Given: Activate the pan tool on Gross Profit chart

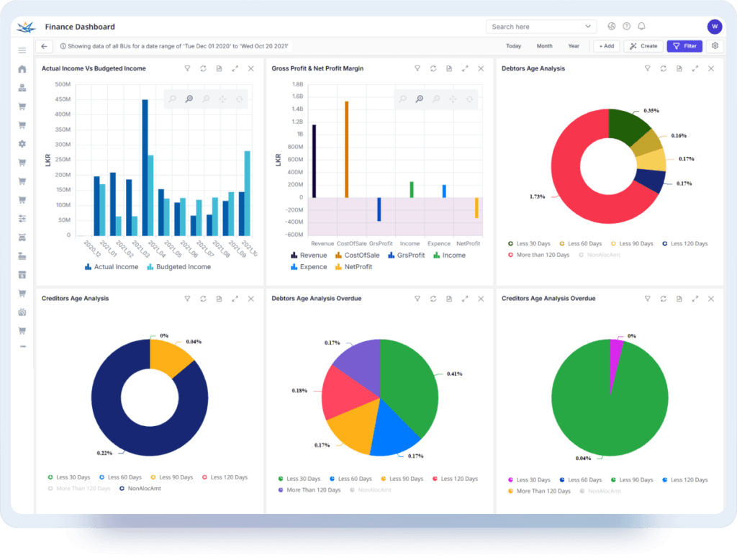Looking at the screenshot, I should click(x=453, y=99).
